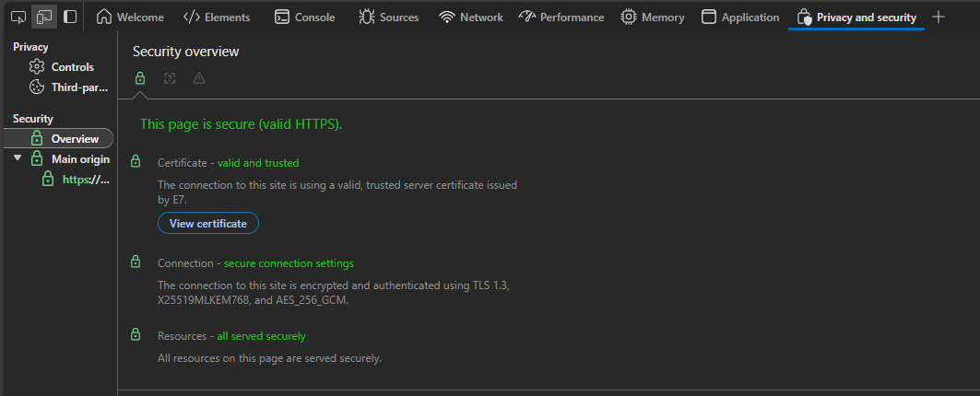Select Security Overview in the sidebar
The image size is (980, 396).
coord(74,138)
